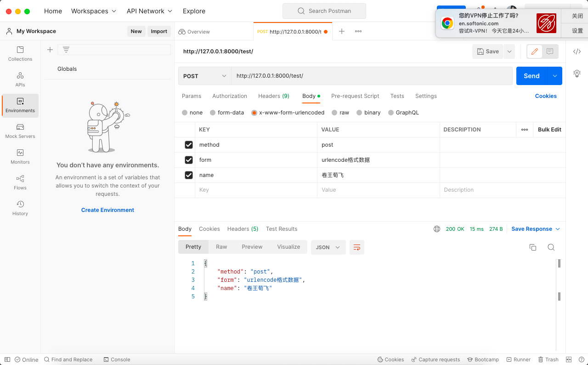588x365 pixels.
Task: Select the raw body type radio
Action: (334, 113)
